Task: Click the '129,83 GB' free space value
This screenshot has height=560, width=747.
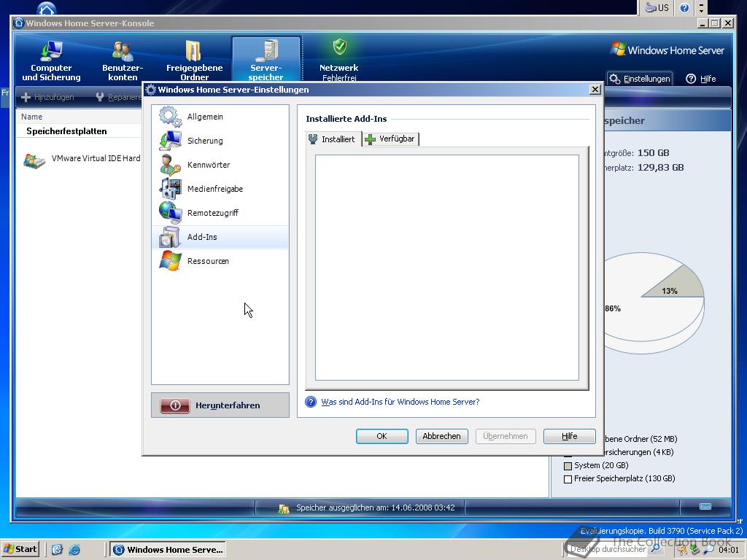Action: (x=660, y=168)
